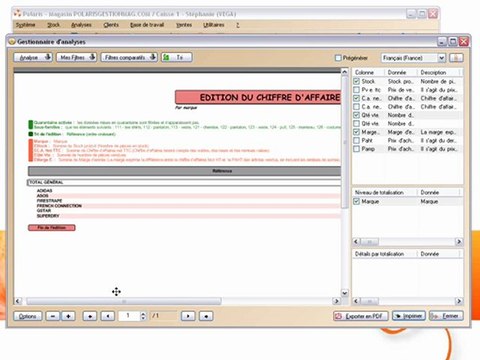Uncheck the Stock column checkbox
The width and height of the screenshot is (480, 360).
(x=356, y=81)
